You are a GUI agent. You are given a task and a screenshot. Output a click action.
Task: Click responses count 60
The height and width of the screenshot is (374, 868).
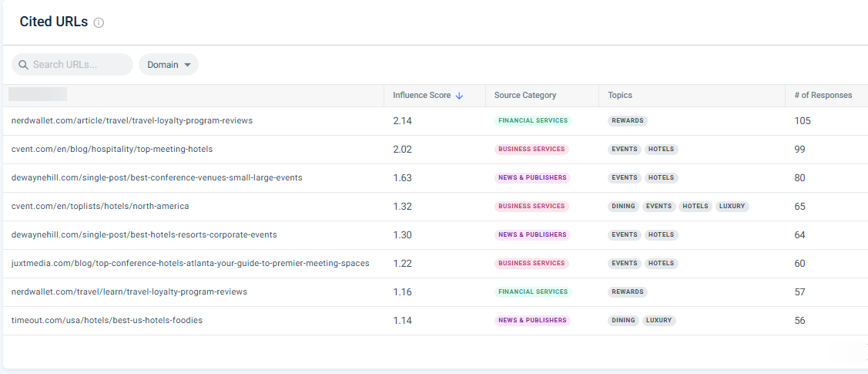pyautogui.click(x=800, y=264)
